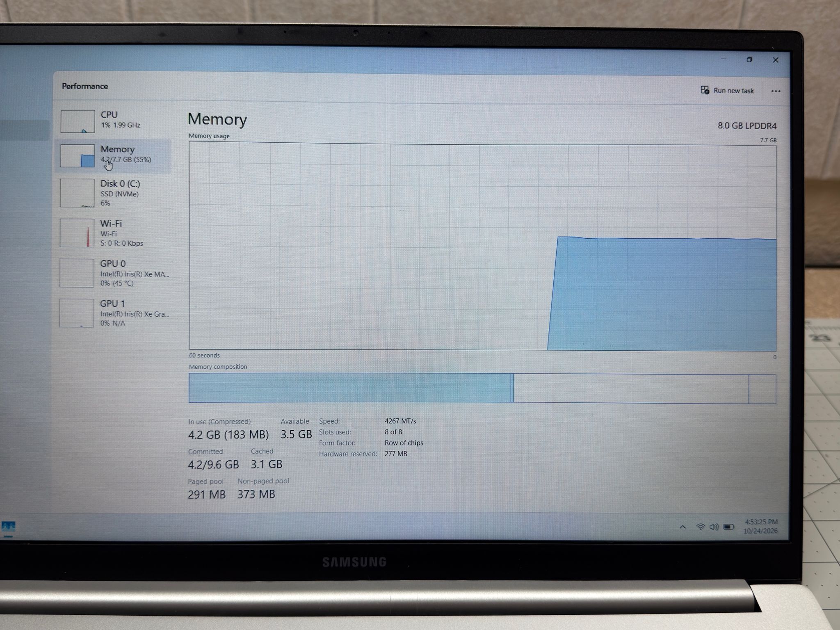The image size is (840, 630).
Task: Open the Wi-Fi network tray icon
Action: point(701,527)
